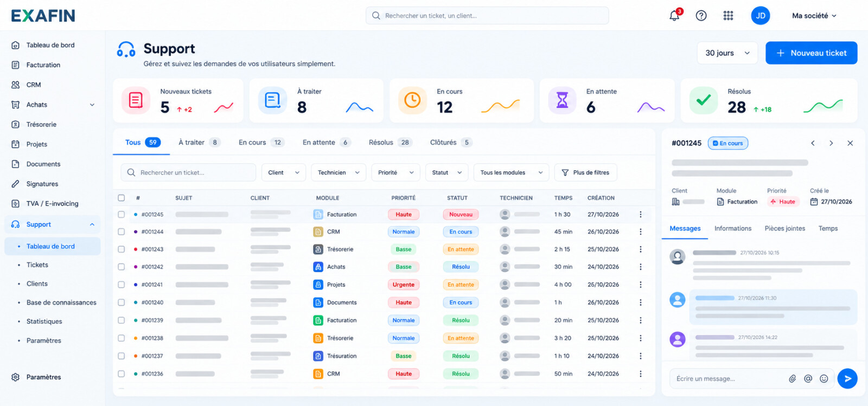
Task: Create a new ticket with Nouveau ticket
Action: pos(812,53)
